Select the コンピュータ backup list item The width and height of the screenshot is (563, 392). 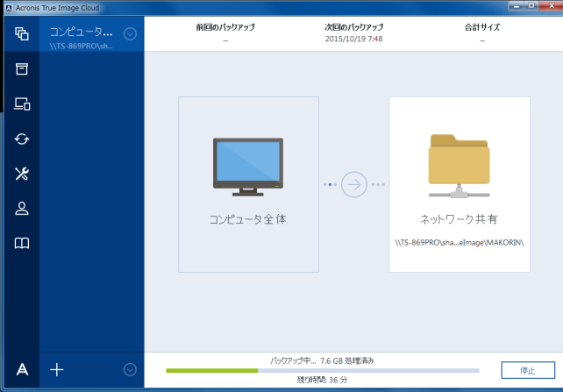[x=91, y=33]
